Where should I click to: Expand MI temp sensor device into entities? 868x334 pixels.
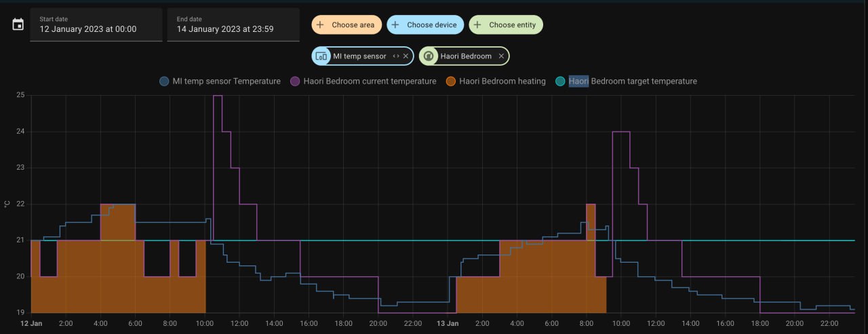[395, 56]
